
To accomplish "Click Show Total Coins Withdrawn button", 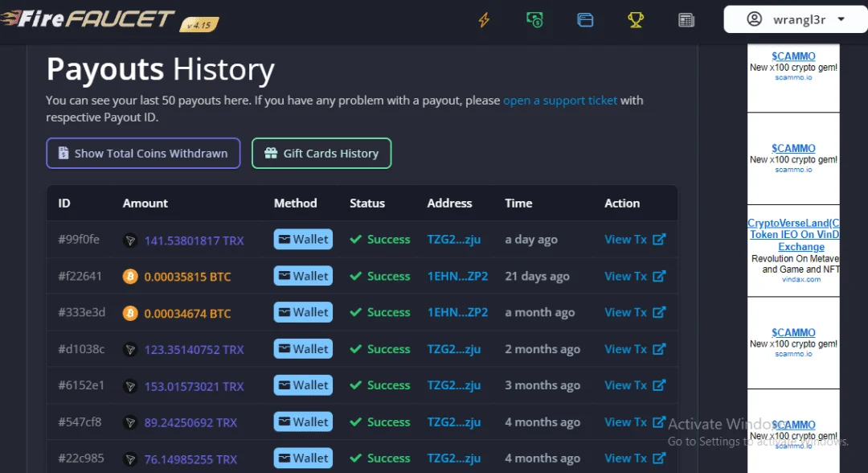I will click(x=143, y=154).
